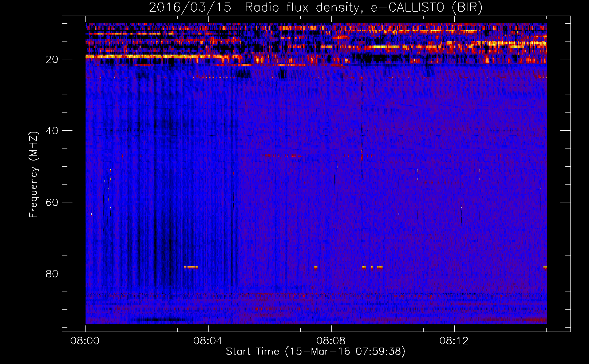
Task: Click the '20' frequency tick label
Action: 52,59
